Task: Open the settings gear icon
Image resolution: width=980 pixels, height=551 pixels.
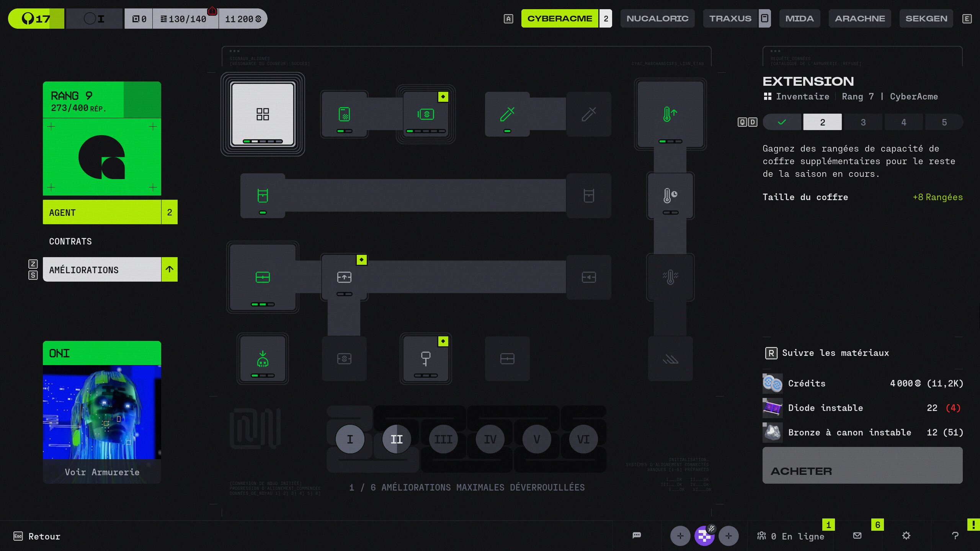Action: [906, 535]
